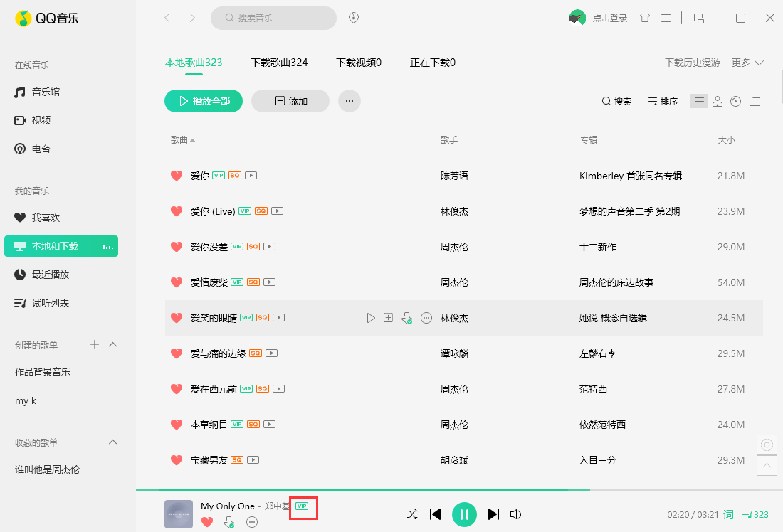Switch to 正在下载0 tab
Screen dimensions: 783x532
click(433, 63)
